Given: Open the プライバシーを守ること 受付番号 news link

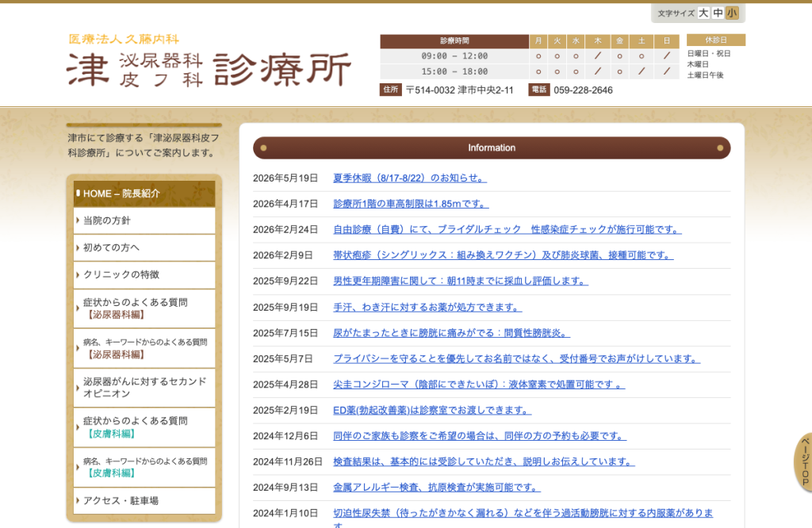Looking at the screenshot, I should click(516, 358).
